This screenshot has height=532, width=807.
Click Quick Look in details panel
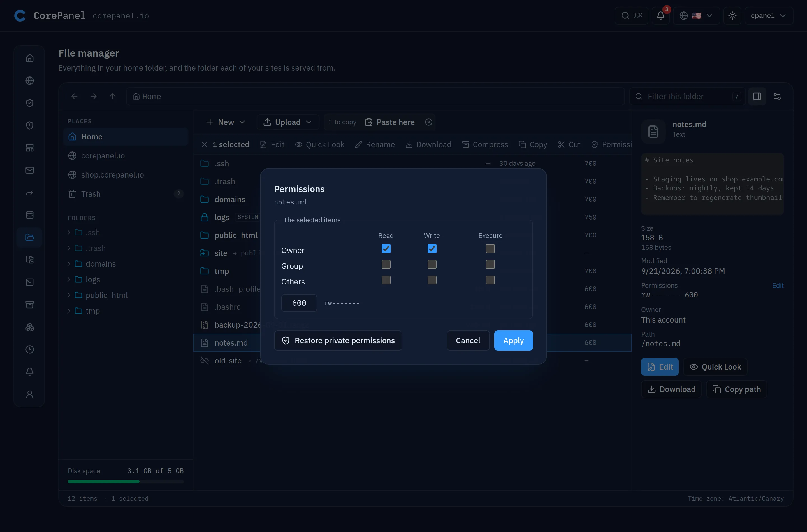pos(715,367)
